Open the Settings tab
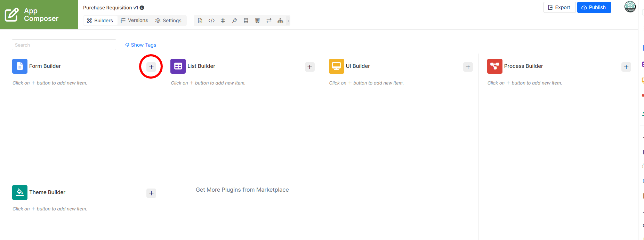Image resolution: width=644 pixels, height=240 pixels. point(168,21)
